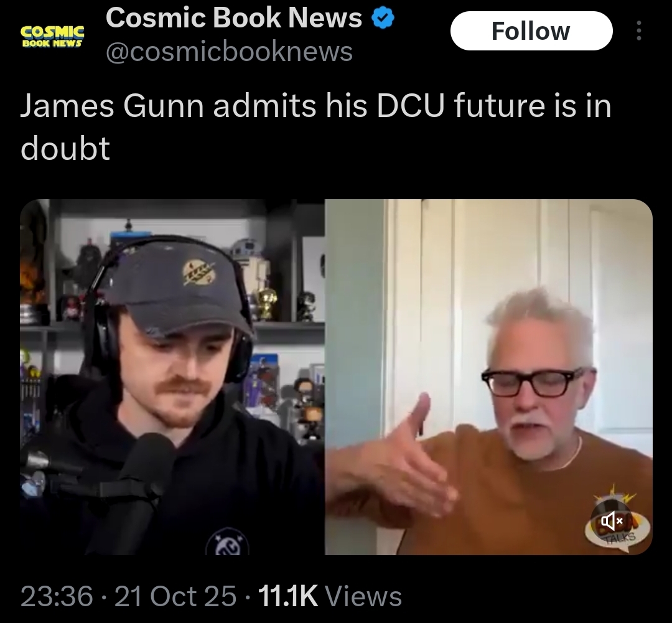Screen dimensions: 672x623
Task: Open the Cosmic Book News profile avatar
Action: (x=52, y=36)
